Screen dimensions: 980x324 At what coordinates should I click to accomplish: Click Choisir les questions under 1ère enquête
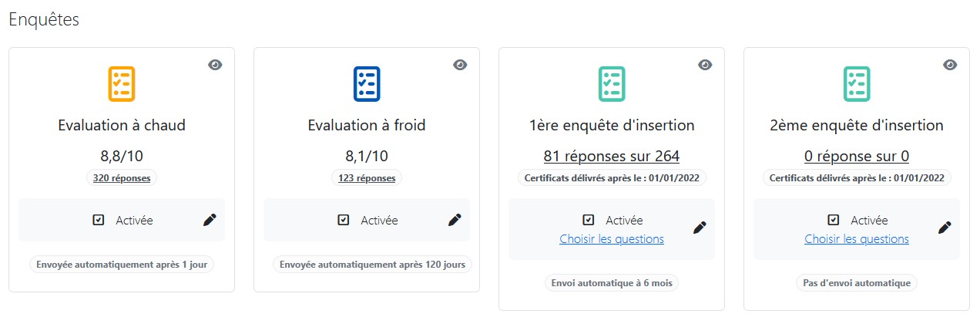point(612,239)
